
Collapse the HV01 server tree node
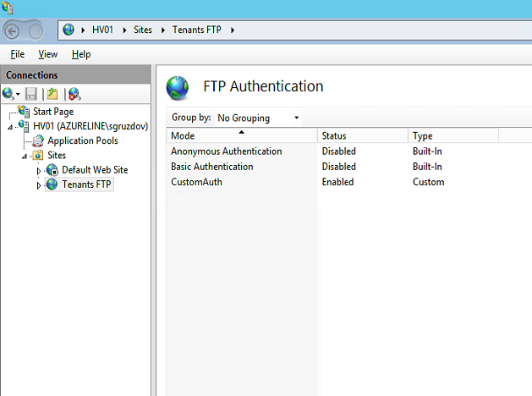click(x=10, y=127)
